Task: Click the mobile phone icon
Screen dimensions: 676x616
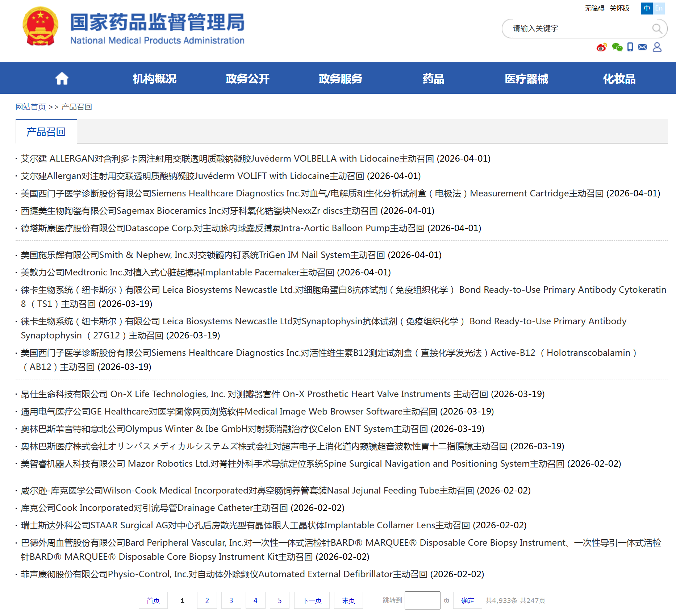Action: [630, 47]
